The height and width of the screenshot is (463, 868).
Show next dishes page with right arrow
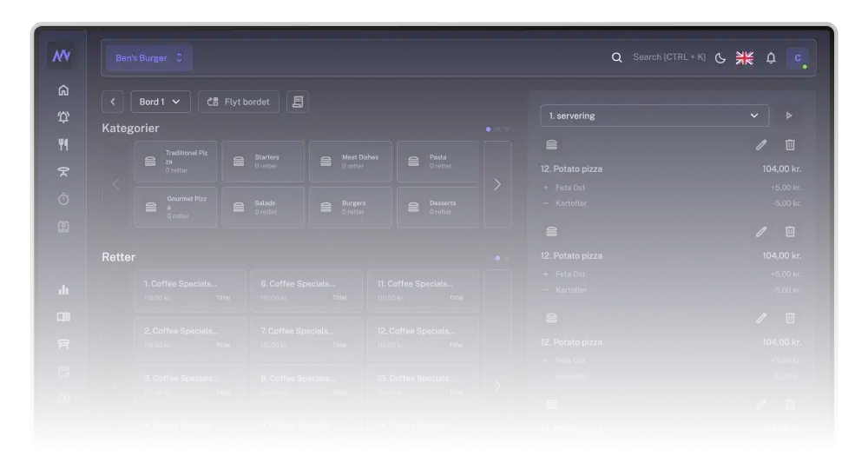coord(497,386)
